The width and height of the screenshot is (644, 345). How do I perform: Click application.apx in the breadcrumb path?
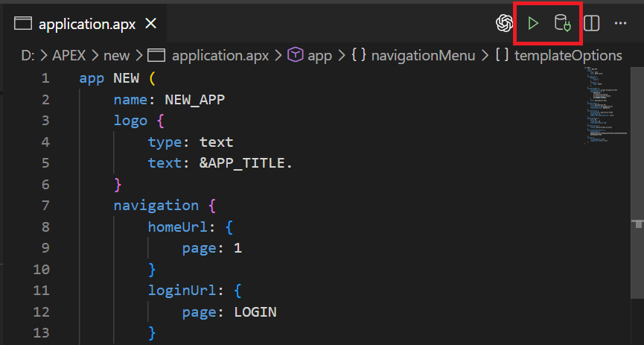220,55
